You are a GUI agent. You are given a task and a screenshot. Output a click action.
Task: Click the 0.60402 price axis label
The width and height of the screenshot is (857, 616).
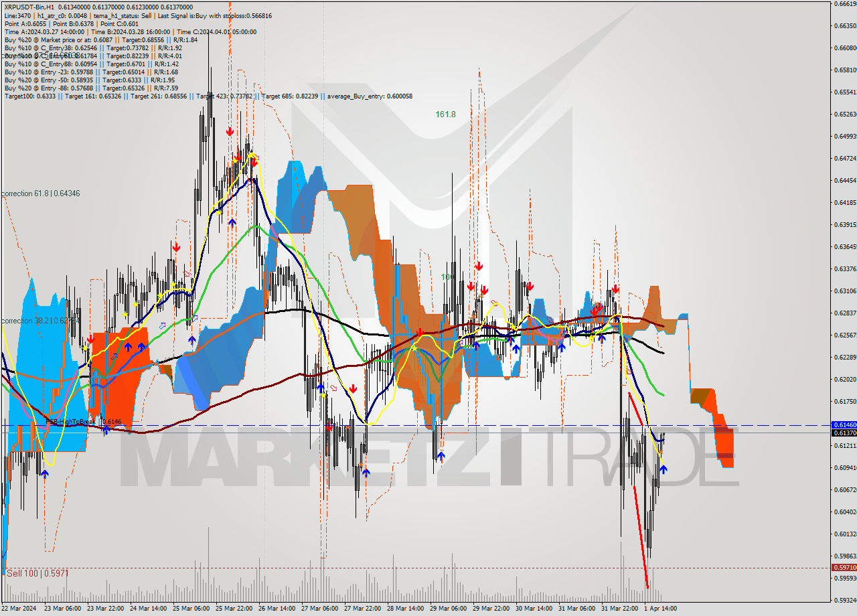pos(845,512)
